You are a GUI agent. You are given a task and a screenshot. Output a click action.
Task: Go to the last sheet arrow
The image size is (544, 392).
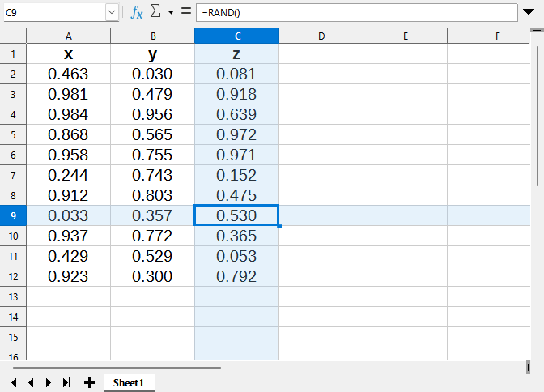66,382
